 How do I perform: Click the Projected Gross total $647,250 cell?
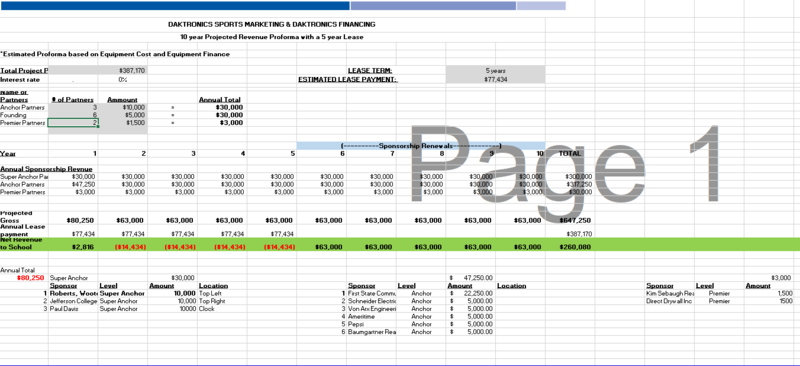570,221
